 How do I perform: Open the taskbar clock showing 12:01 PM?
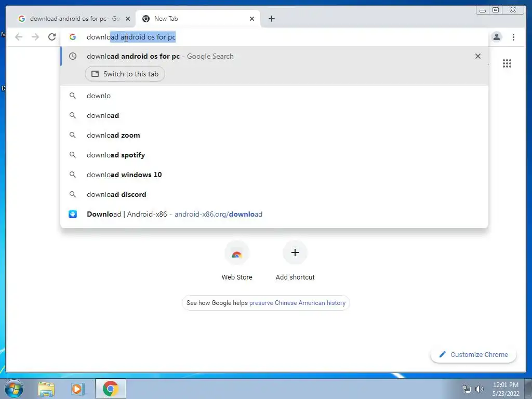[506, 389]
